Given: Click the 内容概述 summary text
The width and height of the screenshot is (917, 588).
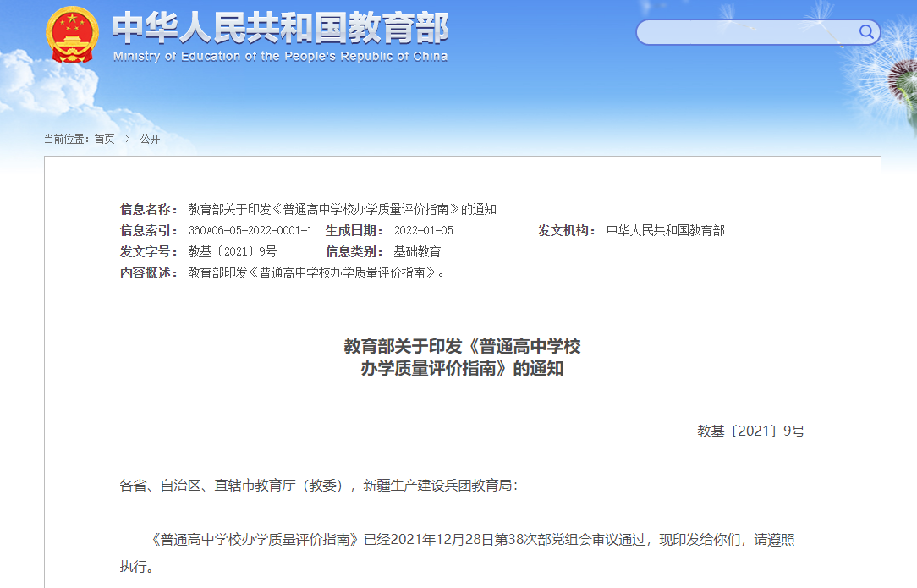Looking at the screenshot, I should pos(316,272).
